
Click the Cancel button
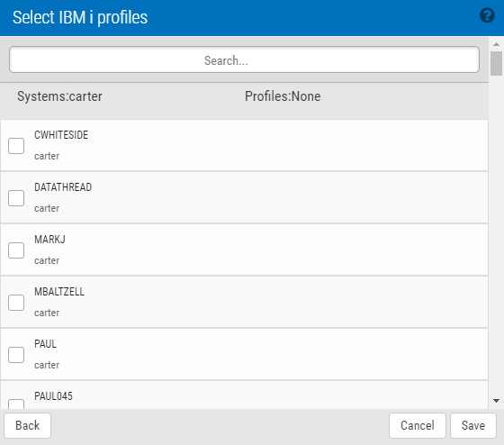[418, 425]
